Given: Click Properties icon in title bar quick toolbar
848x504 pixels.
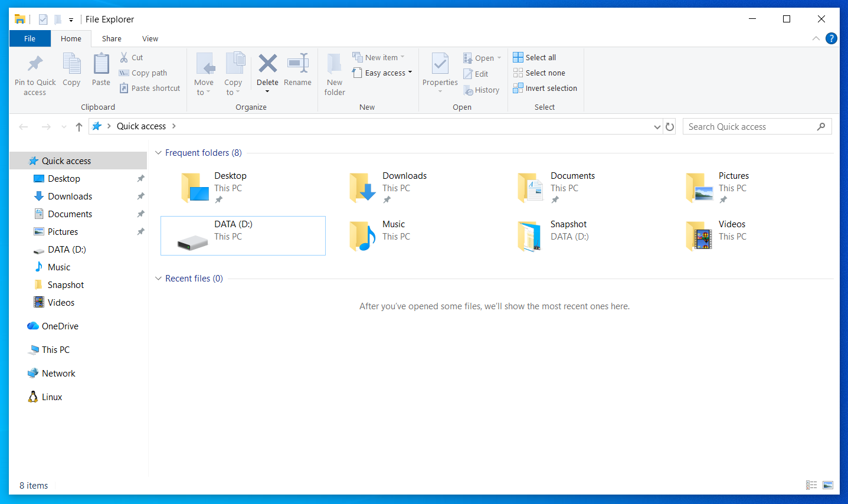Looking at the screenshot, I should tap(43, 19).
